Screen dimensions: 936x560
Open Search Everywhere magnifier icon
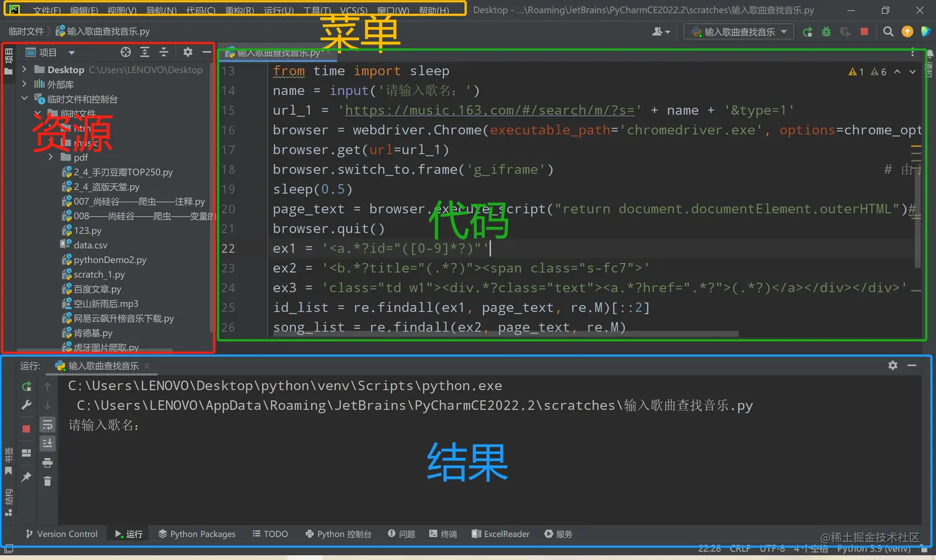[x=888, y=32]
